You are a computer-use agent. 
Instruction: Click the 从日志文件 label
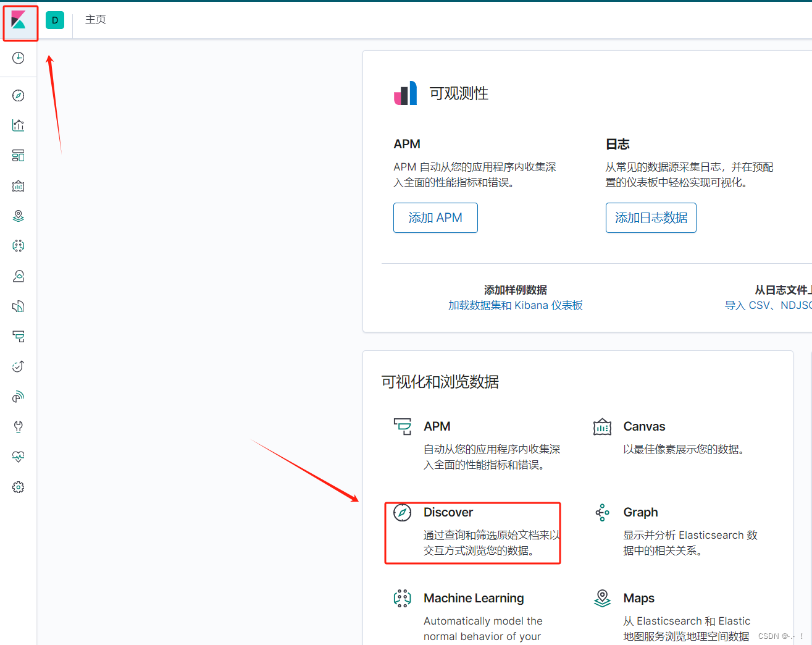[783, 290]
